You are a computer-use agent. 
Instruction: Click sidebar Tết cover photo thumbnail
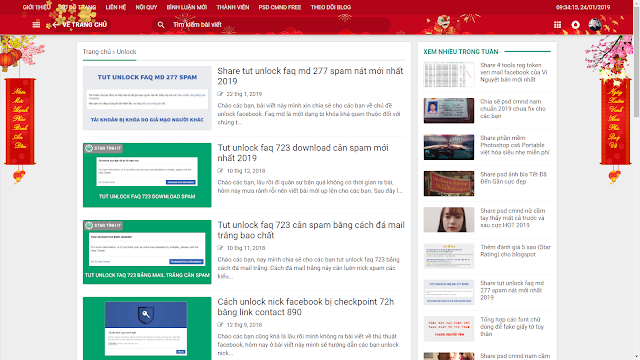449,184
